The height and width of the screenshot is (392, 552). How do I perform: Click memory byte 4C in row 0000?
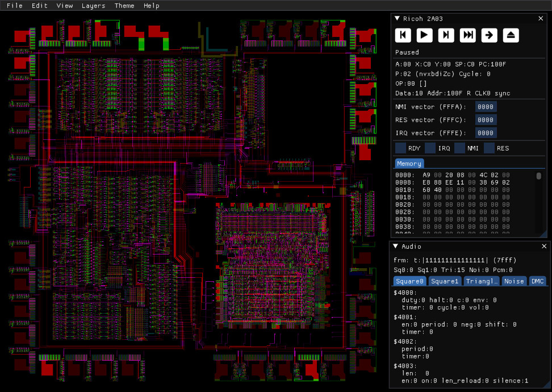tap(483, 175)
